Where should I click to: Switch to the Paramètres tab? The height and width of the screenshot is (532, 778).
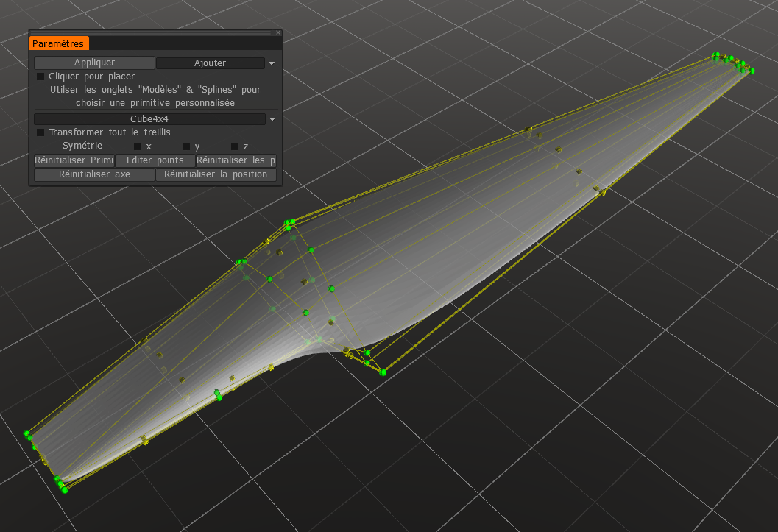coord(59,43)
